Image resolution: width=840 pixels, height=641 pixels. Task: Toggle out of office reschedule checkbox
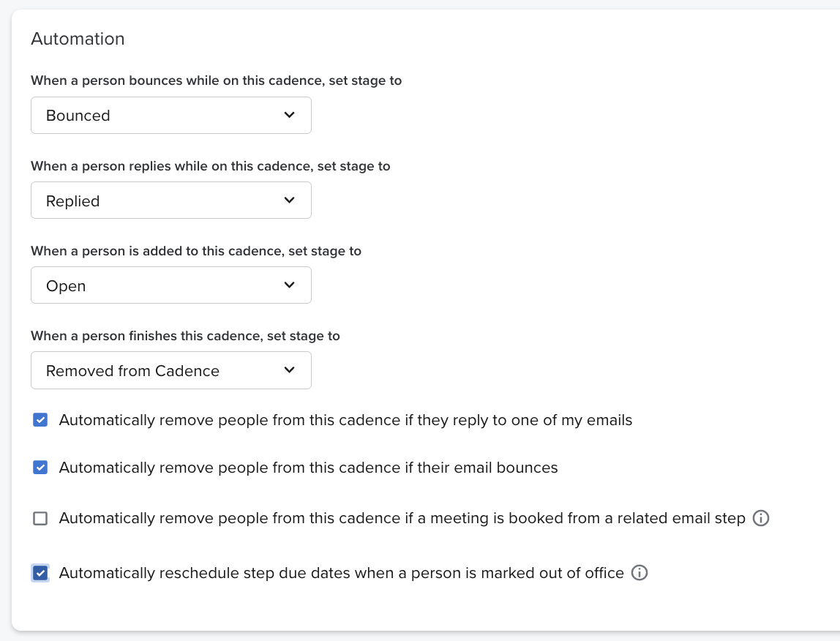[x=40, y=573]
